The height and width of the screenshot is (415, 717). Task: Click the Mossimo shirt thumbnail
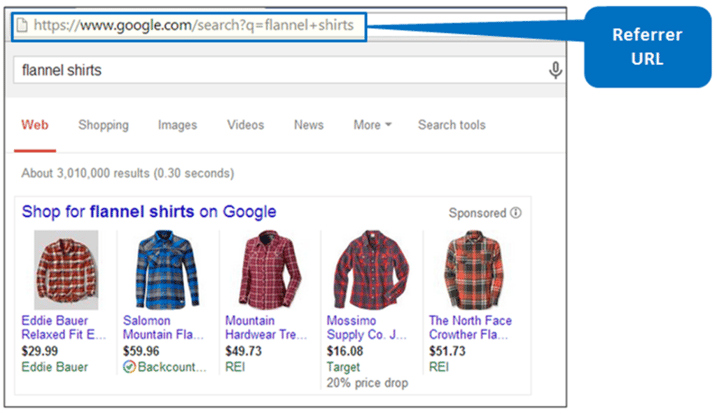coord(371,270)
